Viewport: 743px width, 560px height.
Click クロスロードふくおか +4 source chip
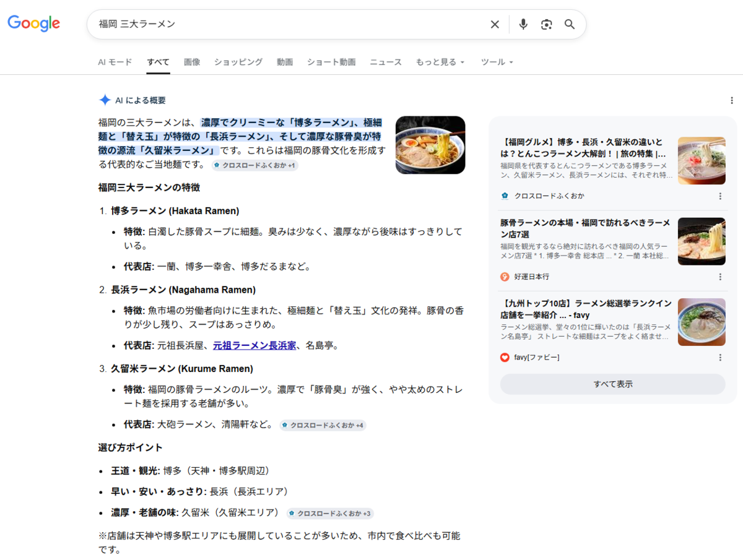click(323, 425)
